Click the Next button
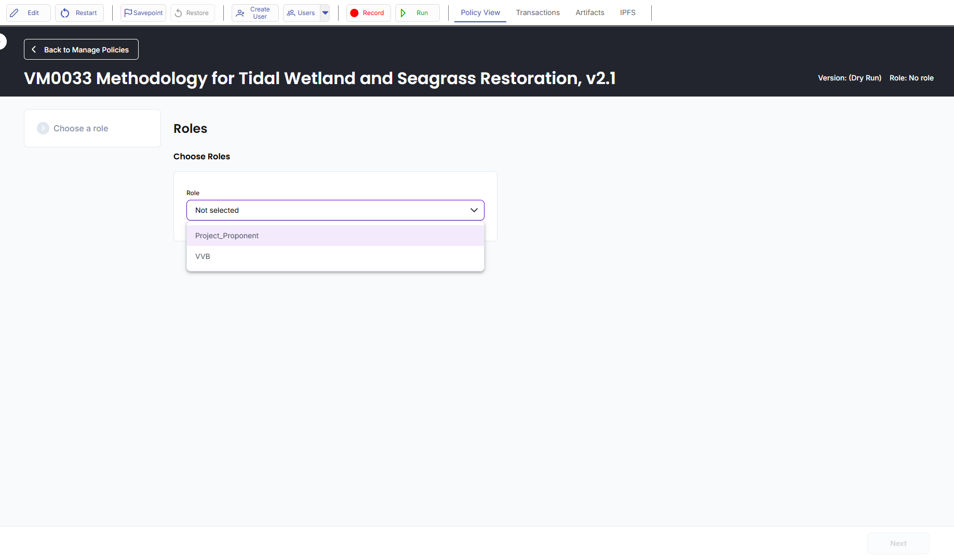Image resolution: width=954 pixels, height=560 pixels. 898,543
